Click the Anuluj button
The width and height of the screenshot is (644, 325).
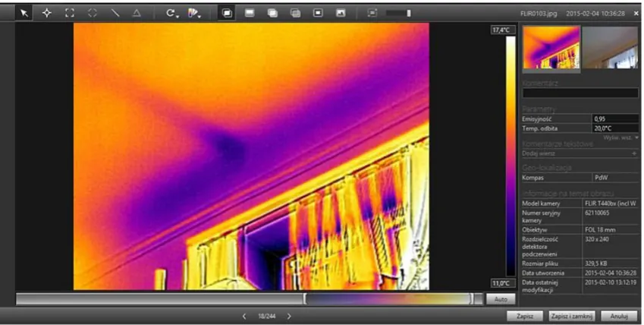619,316
